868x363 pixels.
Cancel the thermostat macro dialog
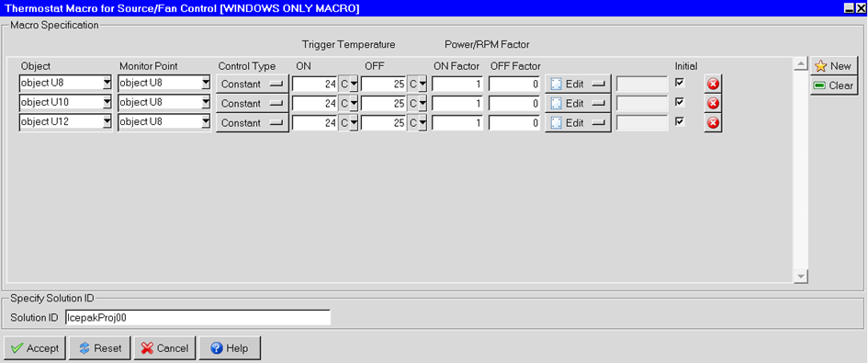(164, 348)
